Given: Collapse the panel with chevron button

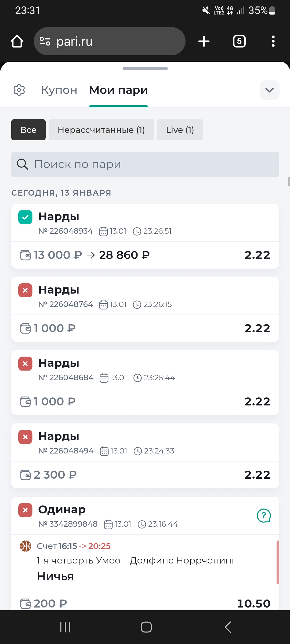Looking at the screenshot, I should pos(269,90).
